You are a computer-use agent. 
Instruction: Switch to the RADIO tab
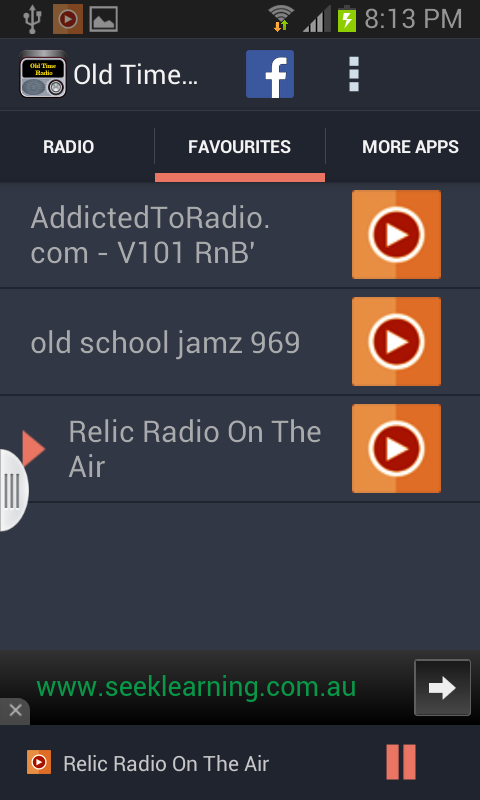pyautogui.click(x=68, y=147)
